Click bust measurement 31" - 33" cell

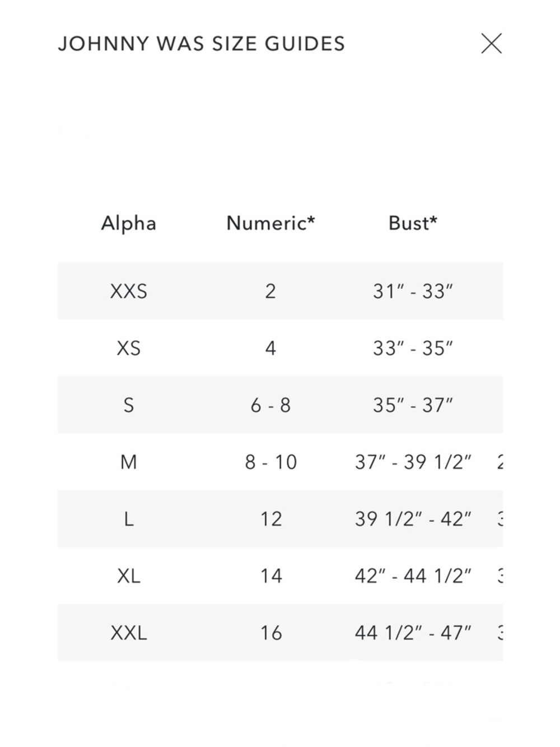click(413, 291)
